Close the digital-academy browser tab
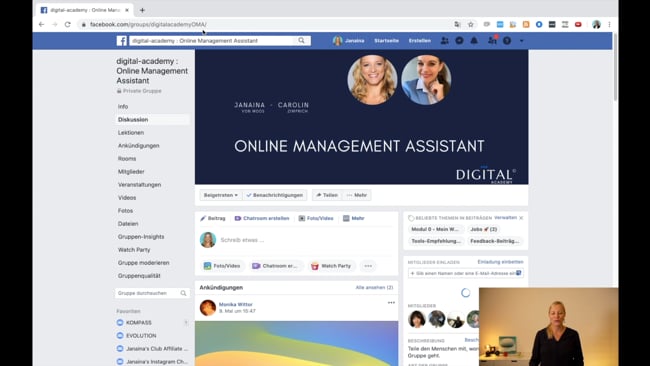650x366 pixels. click(127, 10)
